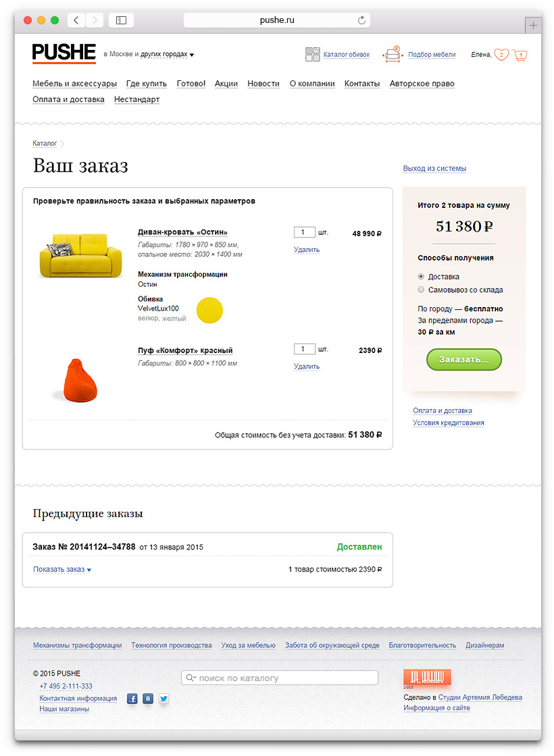This screenshot has width=554, height=756.
Task: Open the shopping cart icon
Action: (520, 55)
